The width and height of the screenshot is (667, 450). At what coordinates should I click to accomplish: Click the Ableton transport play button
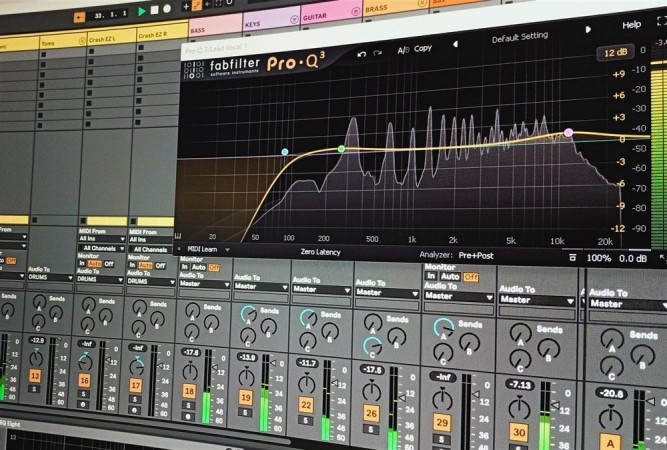(x=142, y=11)
